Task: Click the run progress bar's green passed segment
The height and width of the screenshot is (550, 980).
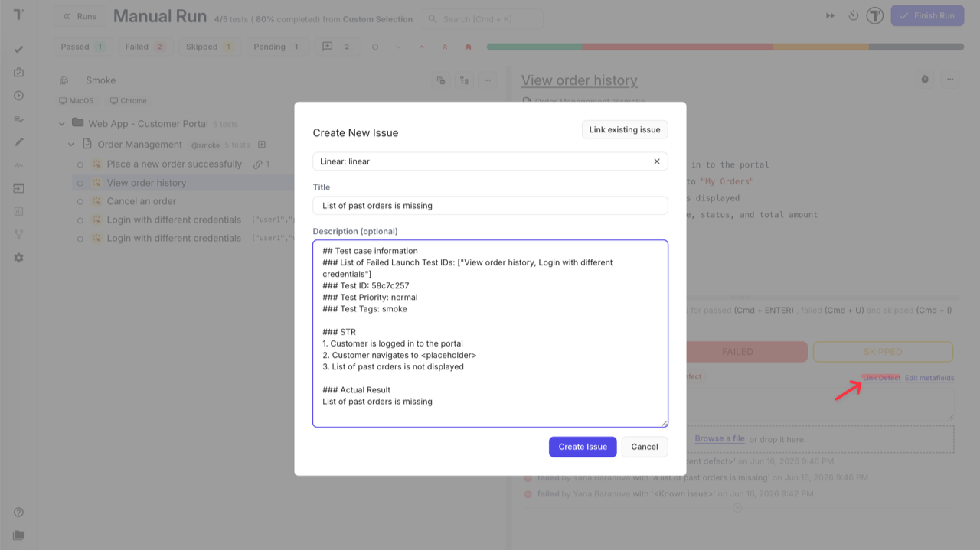Action: (x=534, y=47)
